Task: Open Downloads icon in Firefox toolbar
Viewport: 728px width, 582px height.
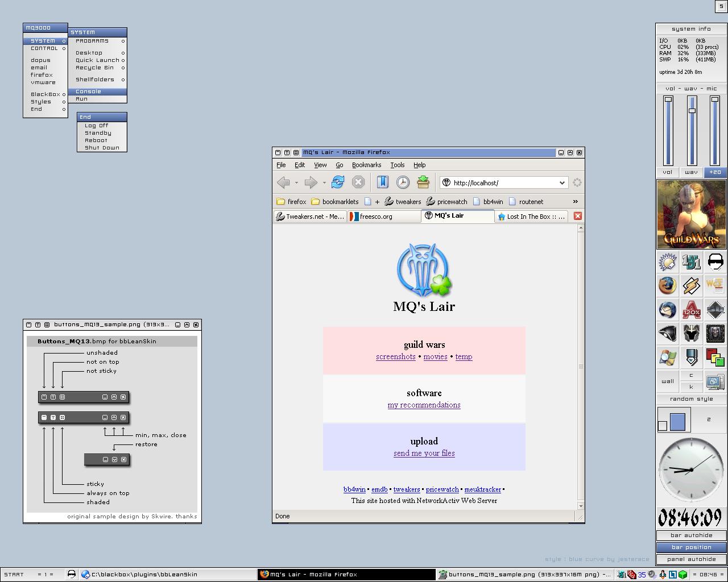Action: pos(423,182)
